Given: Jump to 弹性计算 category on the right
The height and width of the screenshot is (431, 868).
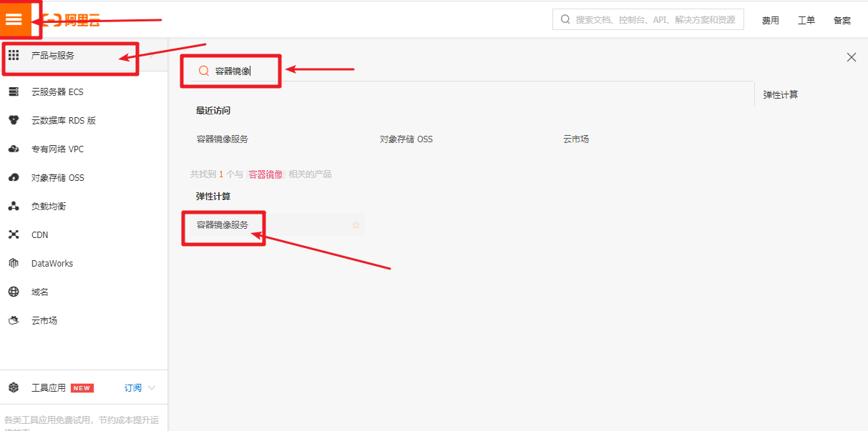Looking at the screenshot, I should [781, 94].
